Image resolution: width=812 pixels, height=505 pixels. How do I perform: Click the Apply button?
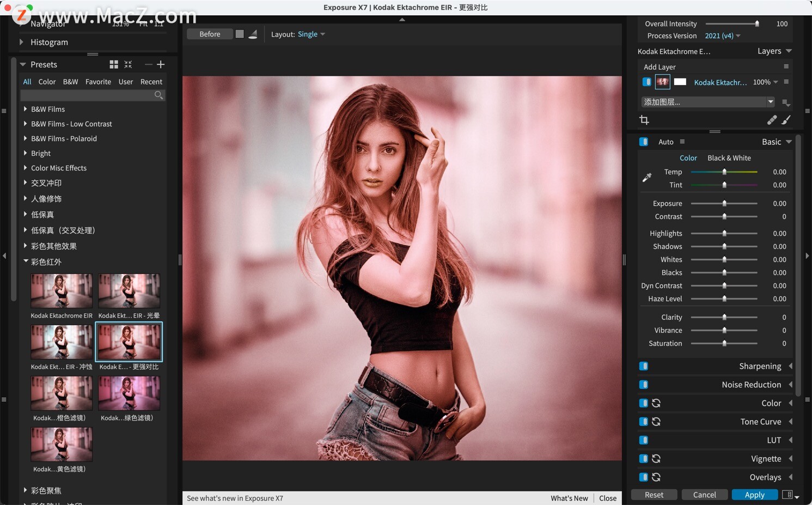(755, 495)
